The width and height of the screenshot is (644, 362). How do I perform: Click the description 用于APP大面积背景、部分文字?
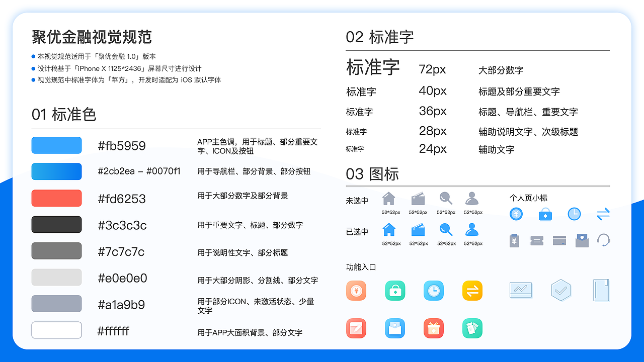pos(250,332)
